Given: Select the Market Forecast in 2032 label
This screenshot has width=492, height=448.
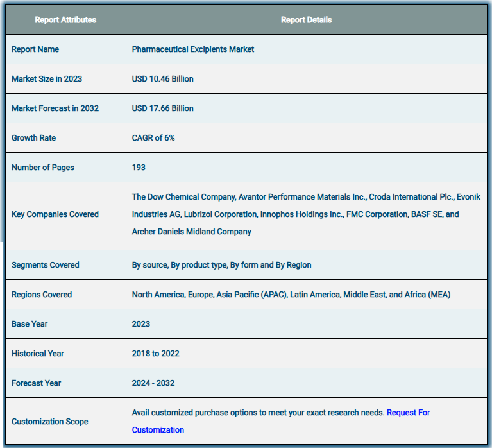Looking at the screenshot, I should coord(55,108).
